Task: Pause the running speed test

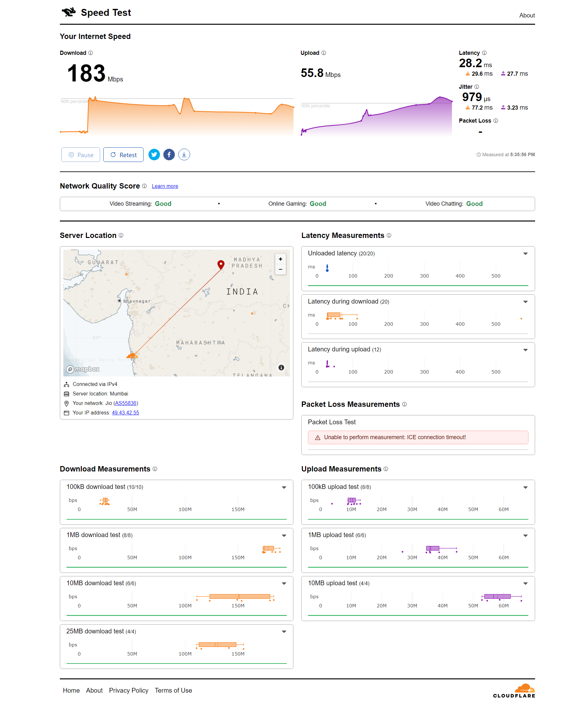Action: [x=81, y=155]
